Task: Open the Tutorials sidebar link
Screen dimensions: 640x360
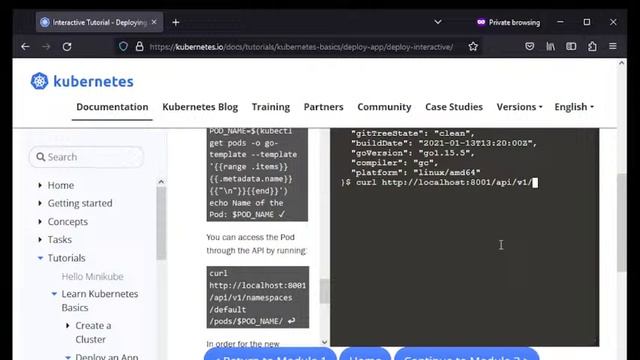Action: coord(67,258)
